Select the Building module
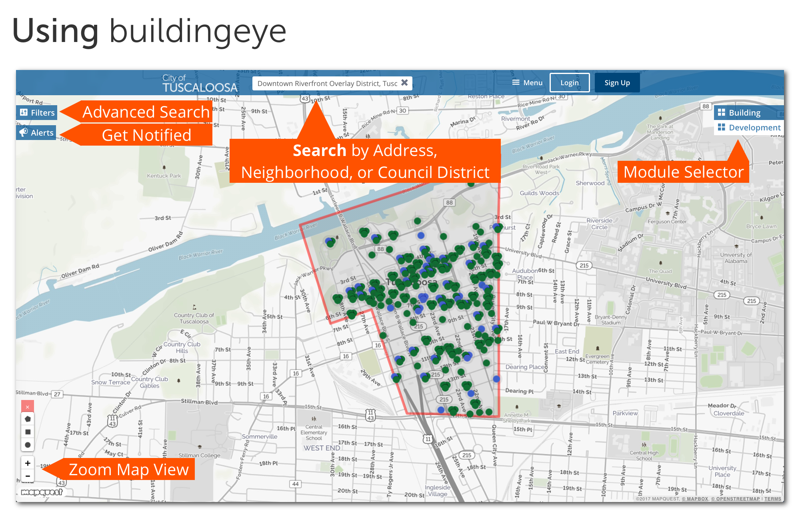800x532 pixels. click(x=749, y=113)
